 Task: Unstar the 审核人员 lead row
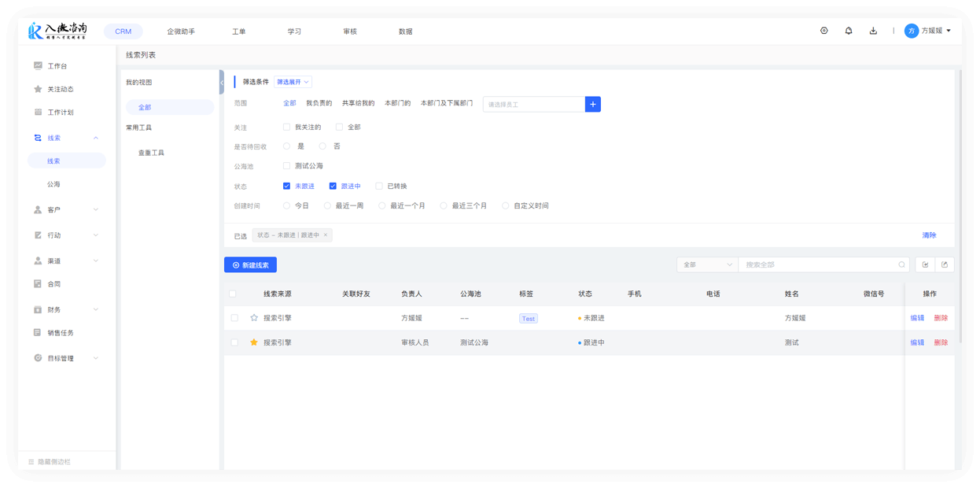click(x=254, y=342)
